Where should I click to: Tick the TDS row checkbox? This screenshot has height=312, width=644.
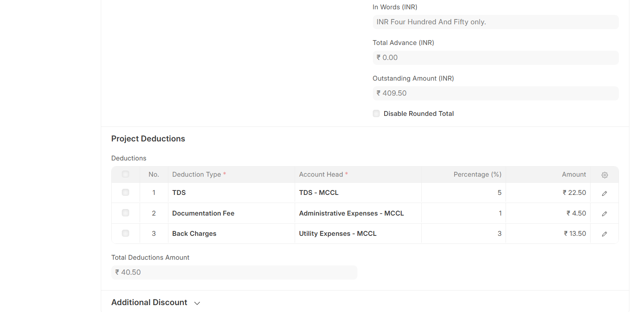(x=125, y=192)
